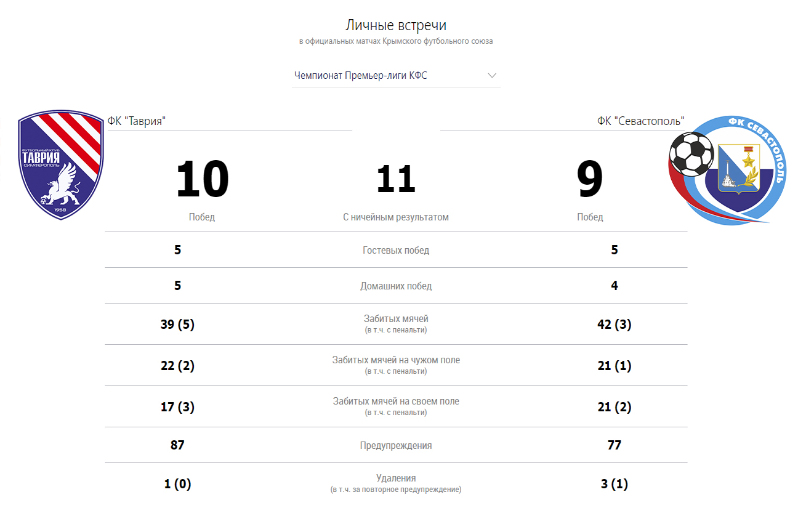
Task: Click Tavria's 39 (5) goals value
Action: pyautogui.click(x=177, y=324)
